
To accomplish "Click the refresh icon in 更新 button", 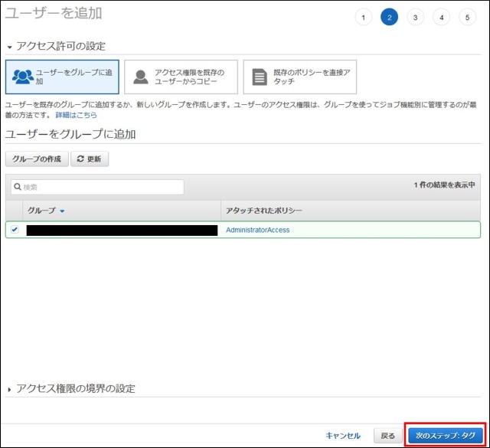I will [81, 159].
